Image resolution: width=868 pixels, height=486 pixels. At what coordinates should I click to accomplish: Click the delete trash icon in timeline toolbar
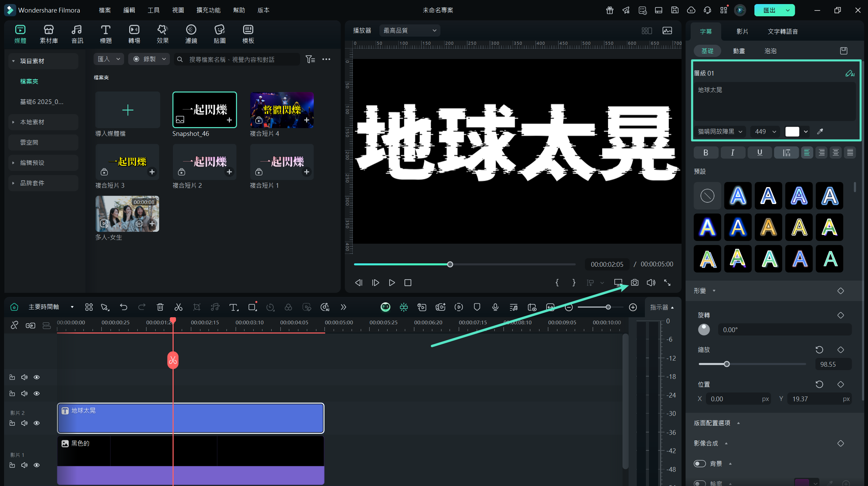click(160, 307)
